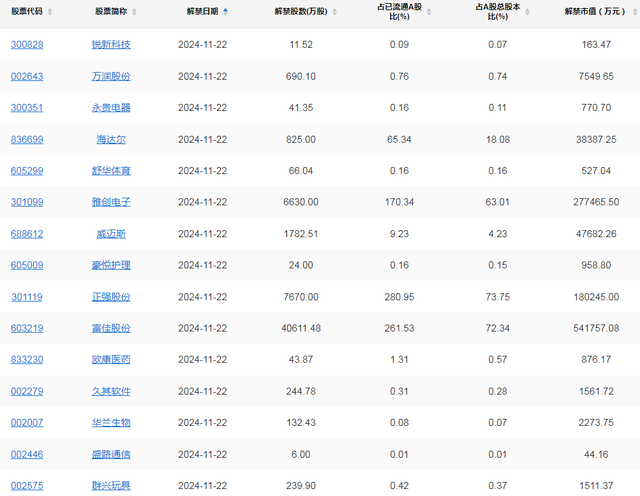The image size is (640, 496).
Task: Select the 44.16 value in 盛路通信 row
Action: pyautogui.click(x=596, y=454)
